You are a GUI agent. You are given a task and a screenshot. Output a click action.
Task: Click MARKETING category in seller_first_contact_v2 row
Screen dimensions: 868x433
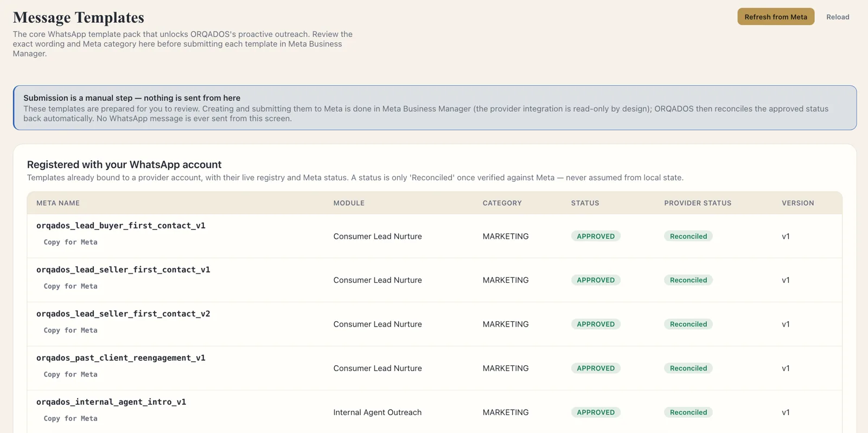tap(506, 324)
